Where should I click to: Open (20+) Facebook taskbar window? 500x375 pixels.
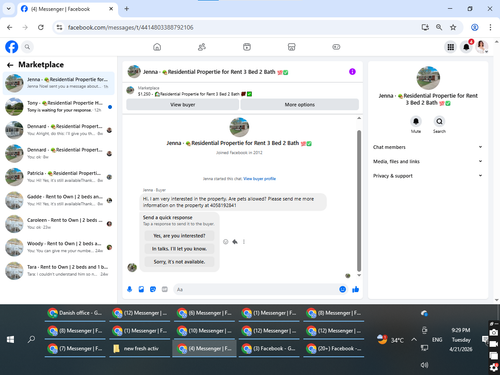(x=334, y=349)
